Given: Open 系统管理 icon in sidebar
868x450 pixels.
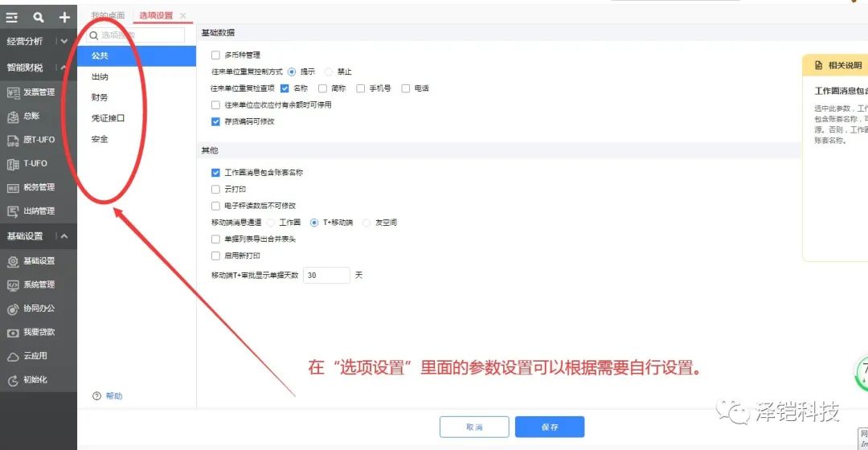Looking at the screenshot, I should (13, 285).
